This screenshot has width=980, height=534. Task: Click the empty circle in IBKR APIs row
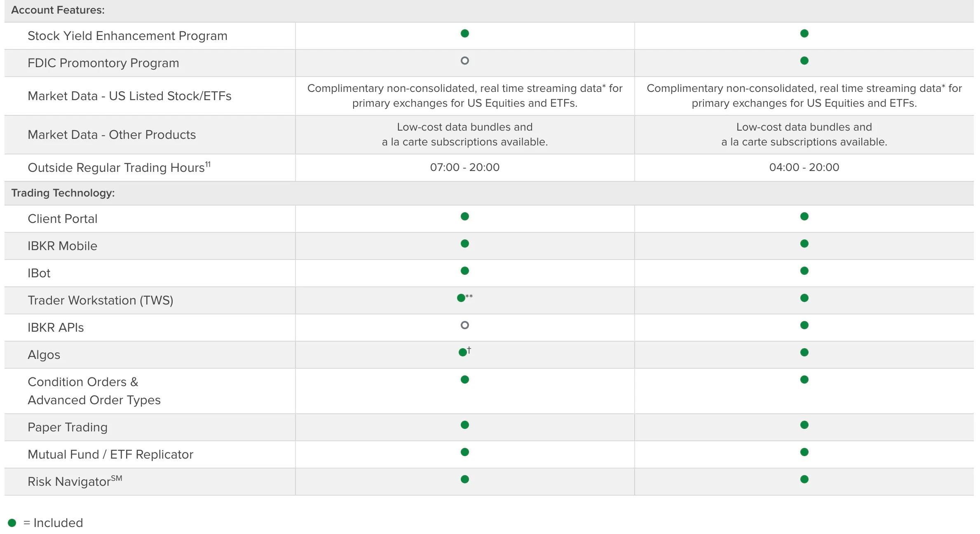click(464, 325)
